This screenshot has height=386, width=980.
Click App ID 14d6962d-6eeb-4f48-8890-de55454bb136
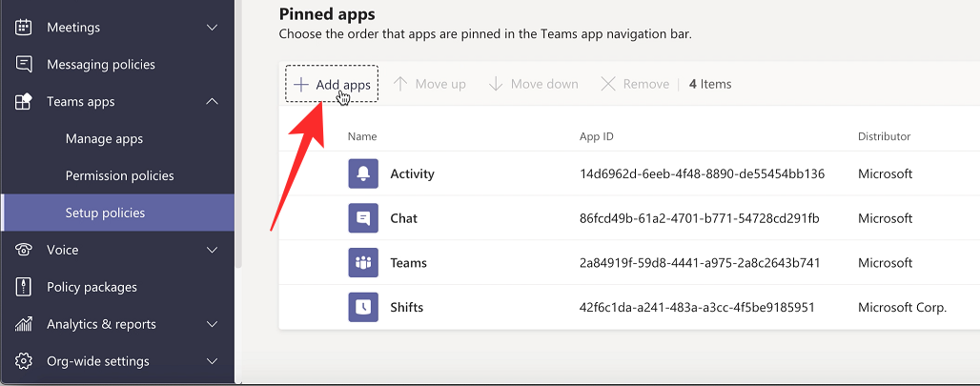(703, 173)
